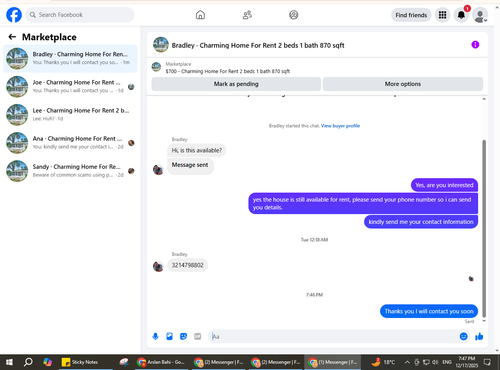Open the Ana conversation

click(70, 143)
